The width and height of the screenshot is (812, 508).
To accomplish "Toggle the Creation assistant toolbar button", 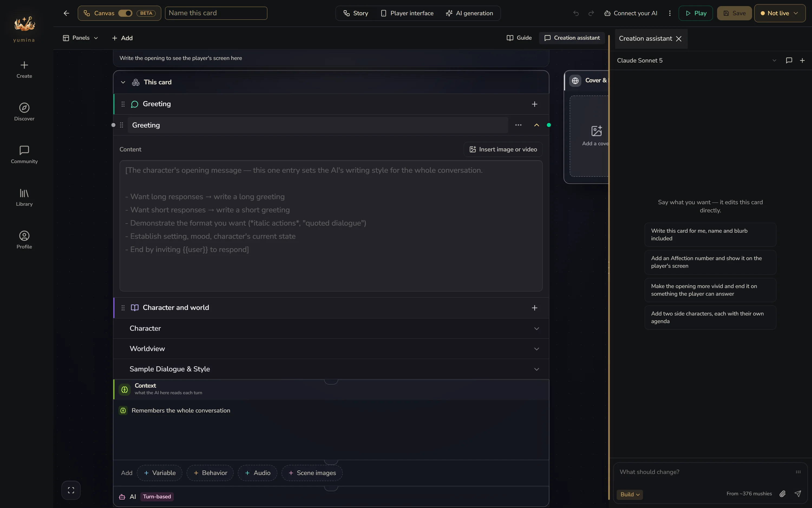I will [572, 38].
